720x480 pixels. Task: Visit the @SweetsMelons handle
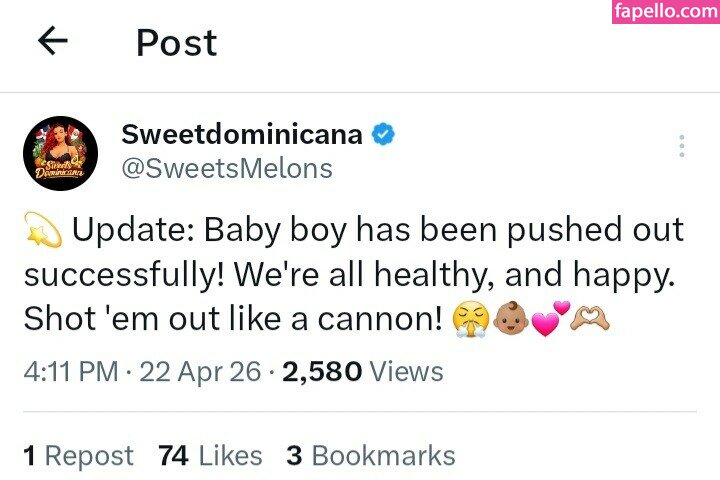click(226, 169)
